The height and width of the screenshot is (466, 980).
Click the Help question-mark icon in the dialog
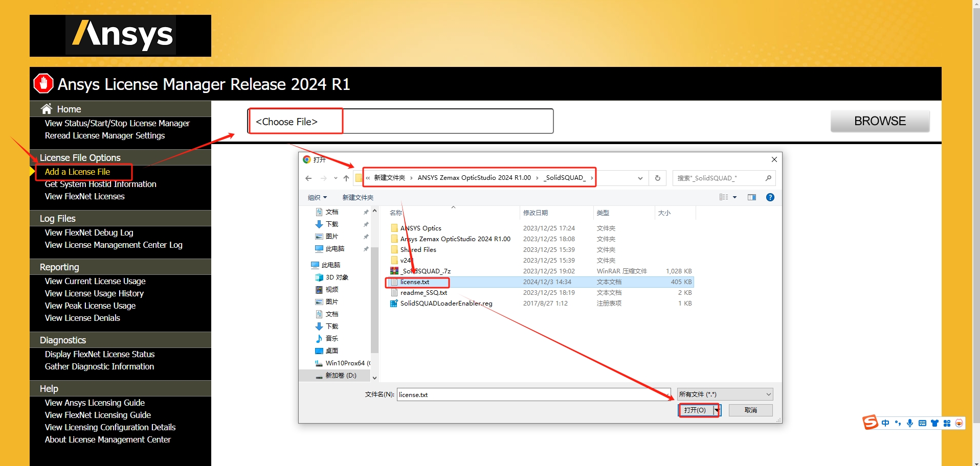[x=770, y=197]
